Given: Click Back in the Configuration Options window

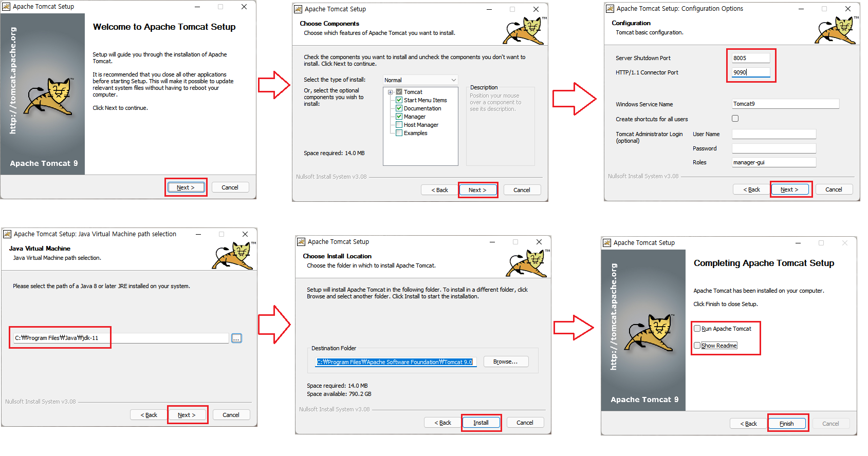Looking at the screenshot, I should tap(751, 189).
